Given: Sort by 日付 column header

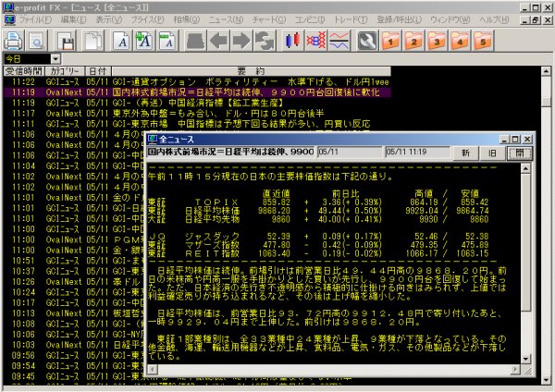Looking at the screenshot, I should (x=98, y=71).
